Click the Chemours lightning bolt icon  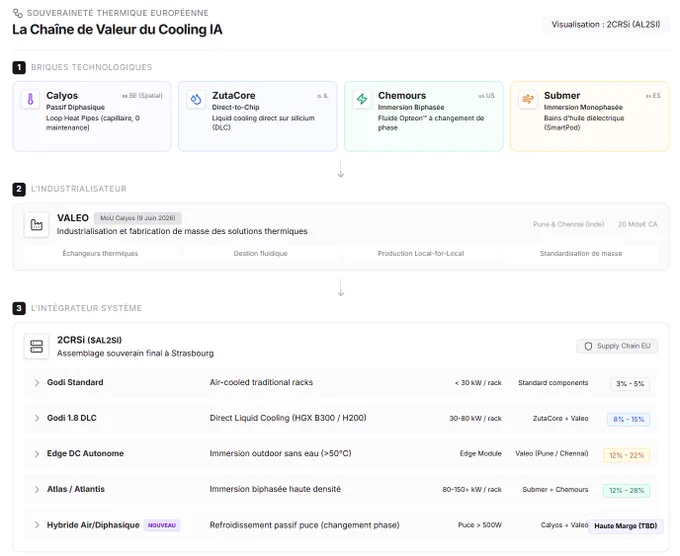(x=362, y=100)
